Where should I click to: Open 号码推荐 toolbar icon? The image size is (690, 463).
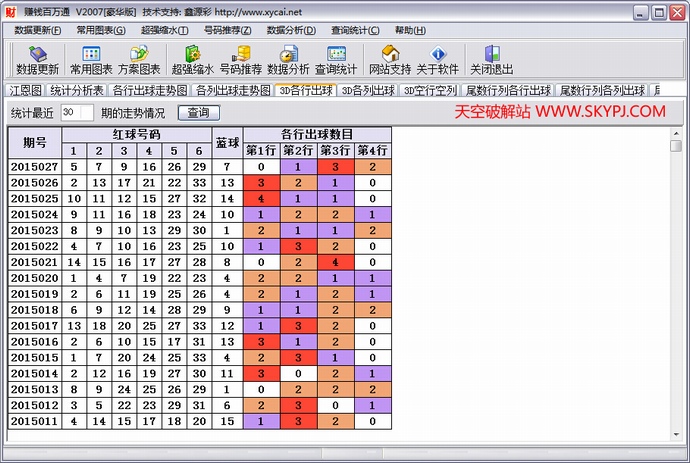pyautogui.click(x=240, y=60)
